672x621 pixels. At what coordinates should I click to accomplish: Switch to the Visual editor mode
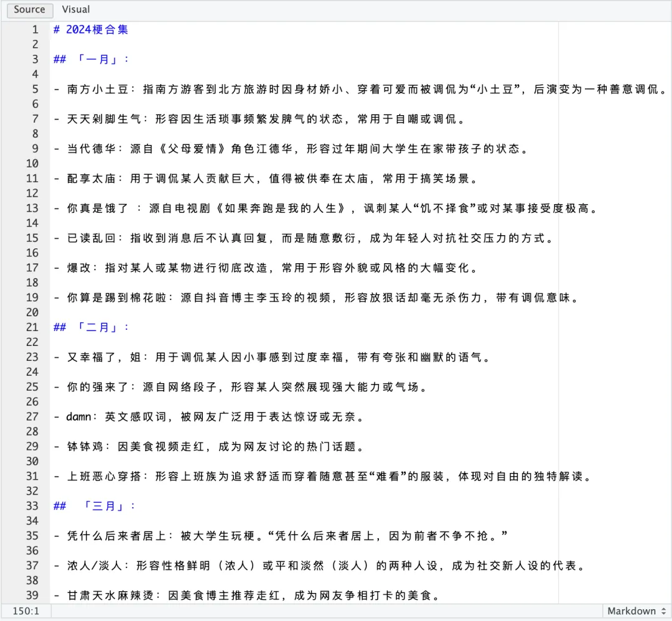tap(76, 9)
